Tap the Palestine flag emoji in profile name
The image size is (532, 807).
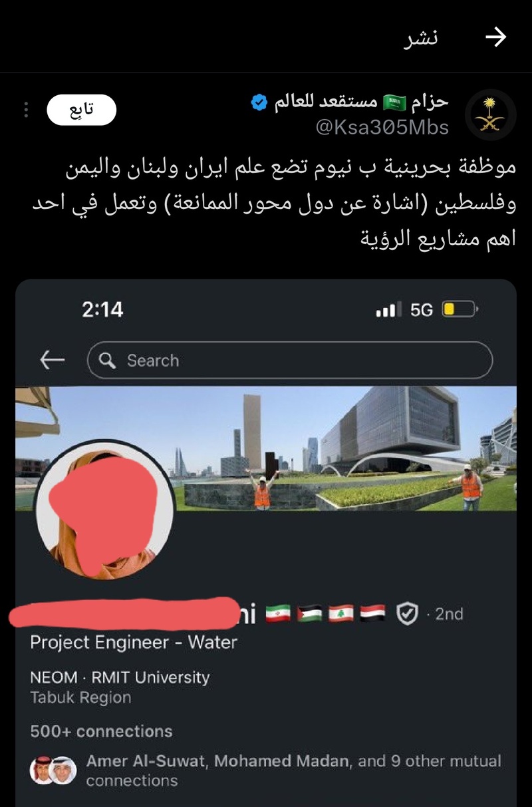pyautogui.click(x=309, y=613)
